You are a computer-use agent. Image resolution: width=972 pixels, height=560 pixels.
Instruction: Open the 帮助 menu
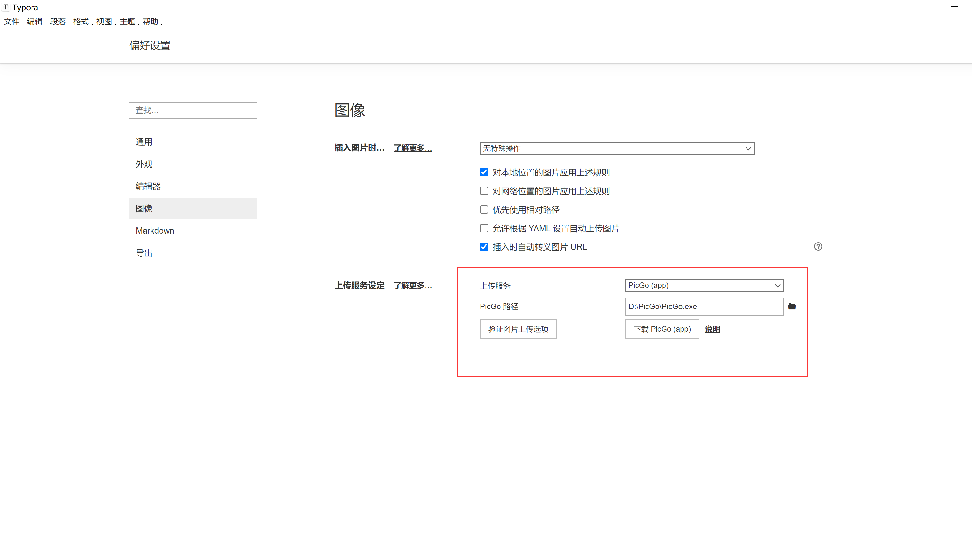150,22
